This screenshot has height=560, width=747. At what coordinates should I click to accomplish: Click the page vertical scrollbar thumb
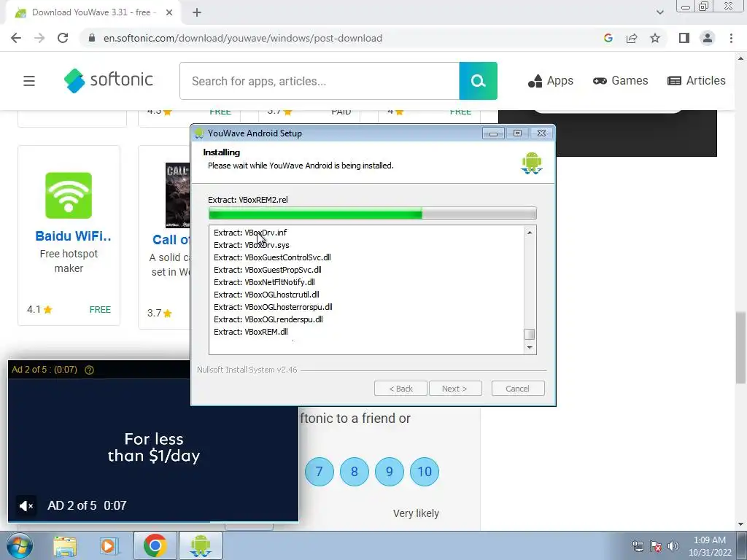[x=740, y=348]
